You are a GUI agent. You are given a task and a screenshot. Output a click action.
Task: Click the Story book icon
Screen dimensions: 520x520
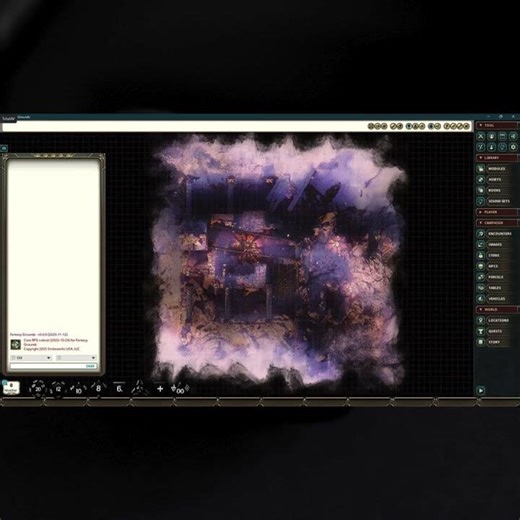(480, 342)
